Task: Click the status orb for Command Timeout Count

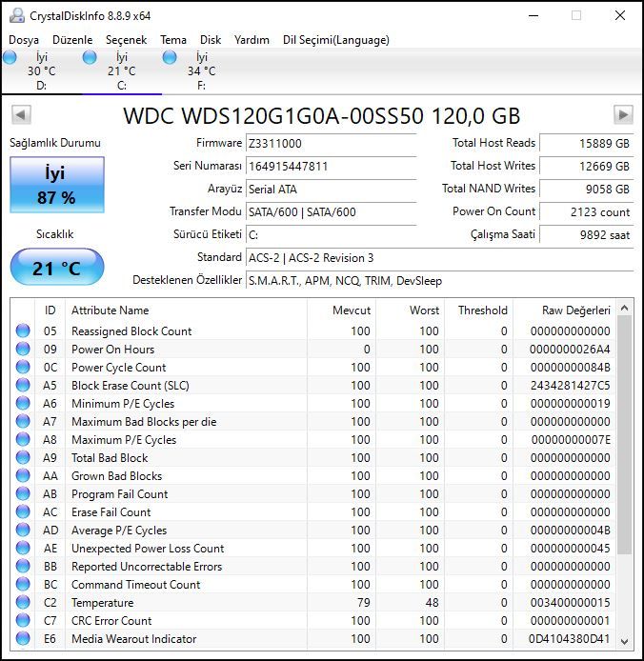Action: (23, 584)
